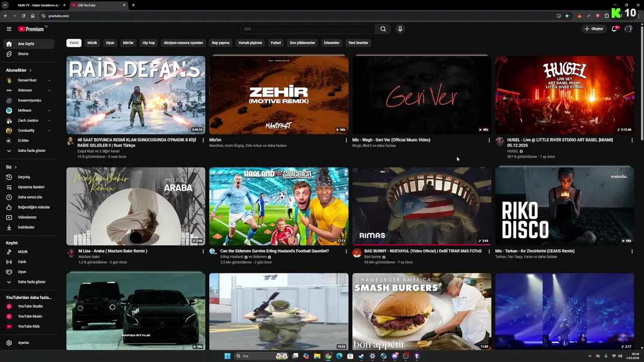
Task: Open the MrBeast subscription channel
Action: (28, 111)
